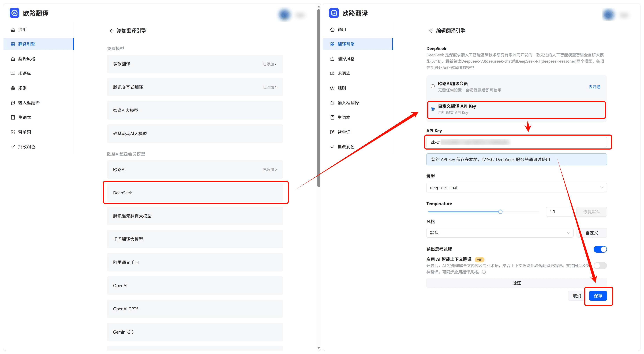The height and width of the screenshot is (354, 644).
Task: Select the 千问翻译大模型 engine row
Action: [195, 239]
